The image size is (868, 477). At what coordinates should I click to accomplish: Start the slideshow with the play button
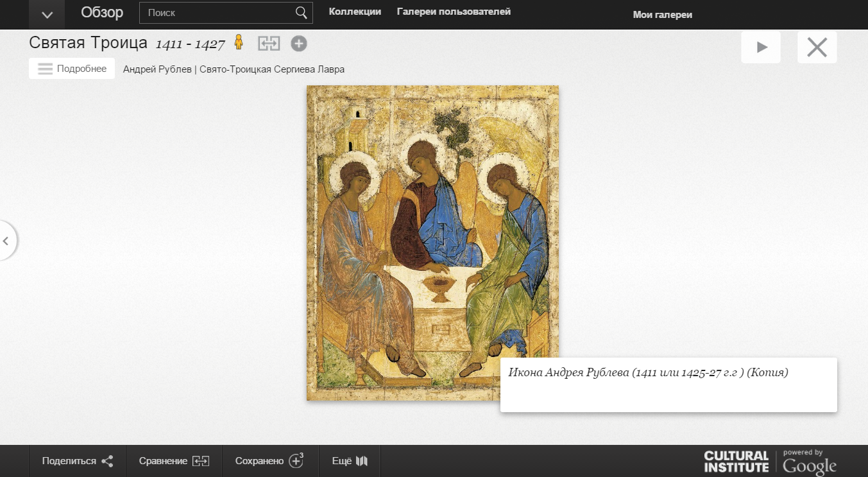coord(761,47)
